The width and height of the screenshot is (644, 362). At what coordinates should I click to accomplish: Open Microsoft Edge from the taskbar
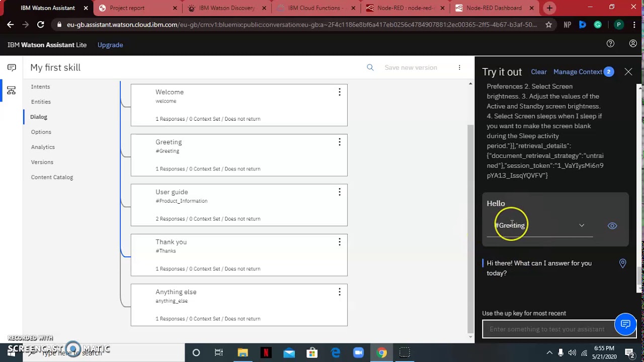(336, 353)
